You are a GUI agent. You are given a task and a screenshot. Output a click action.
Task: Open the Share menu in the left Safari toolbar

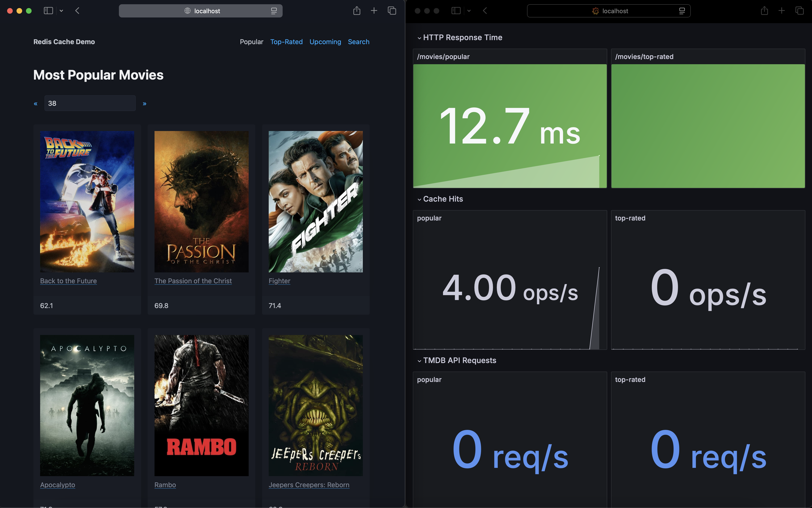(x=356, y=10)
